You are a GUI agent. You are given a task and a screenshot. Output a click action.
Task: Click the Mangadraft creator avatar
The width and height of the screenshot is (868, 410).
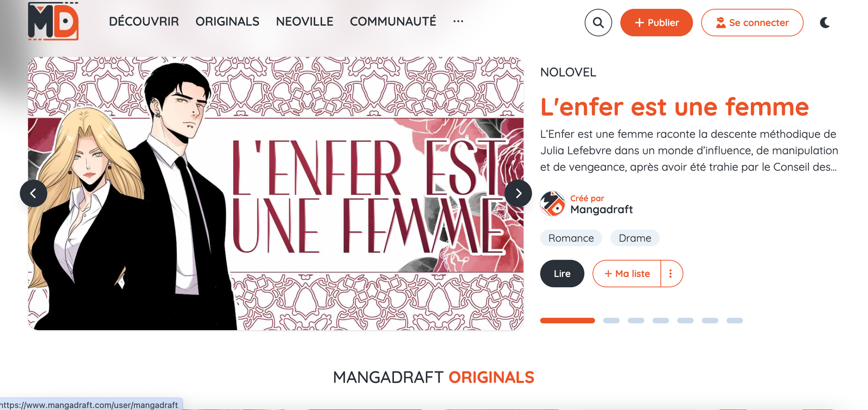(553, 204)
